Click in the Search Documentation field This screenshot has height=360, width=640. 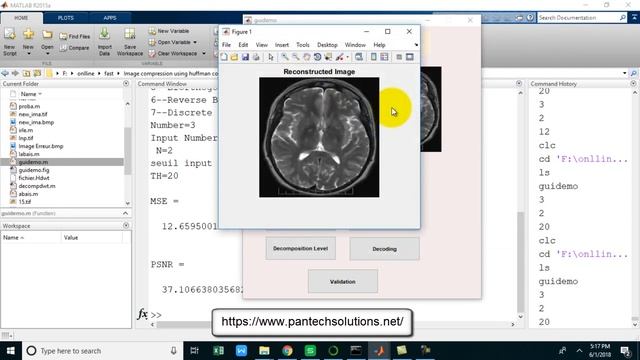coord(578,18)
